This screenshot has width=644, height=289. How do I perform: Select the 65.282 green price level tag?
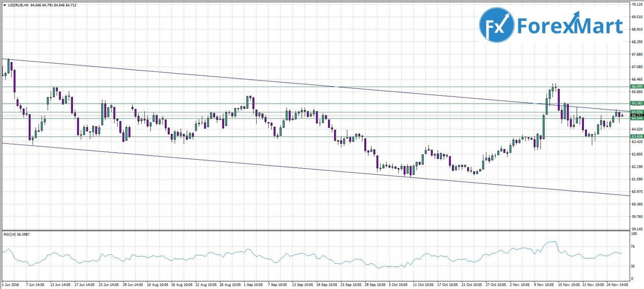tap(636, 103)
